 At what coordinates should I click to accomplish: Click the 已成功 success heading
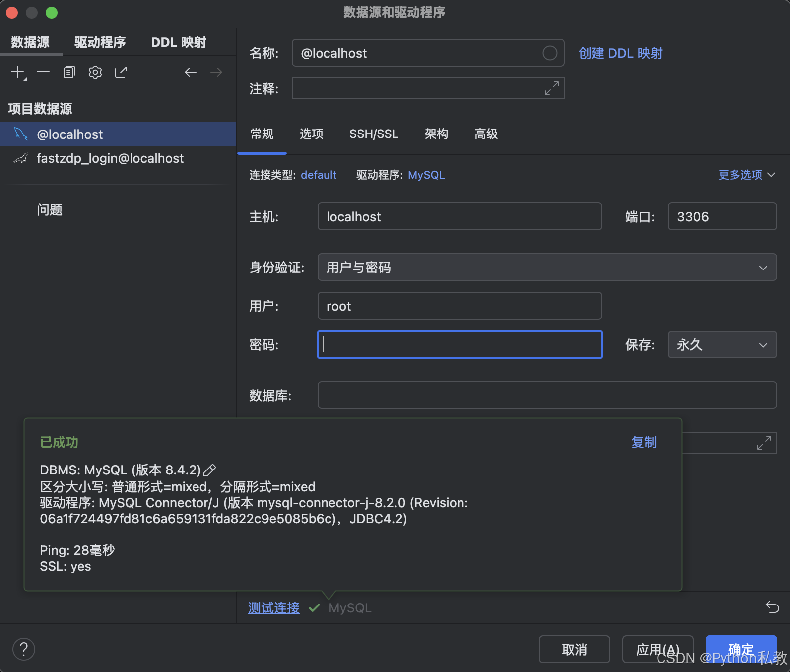pyautogui.click(x=59, y=442)
